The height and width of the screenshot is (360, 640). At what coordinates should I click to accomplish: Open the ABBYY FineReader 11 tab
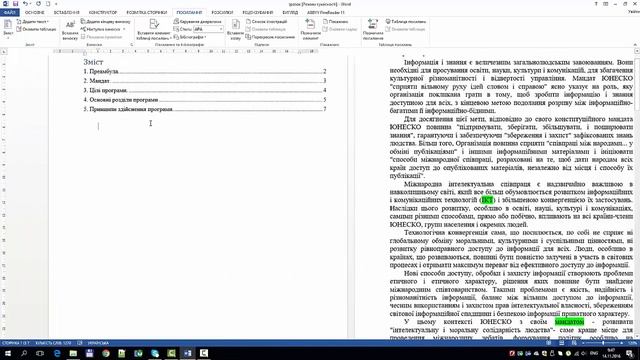(326, 13)
